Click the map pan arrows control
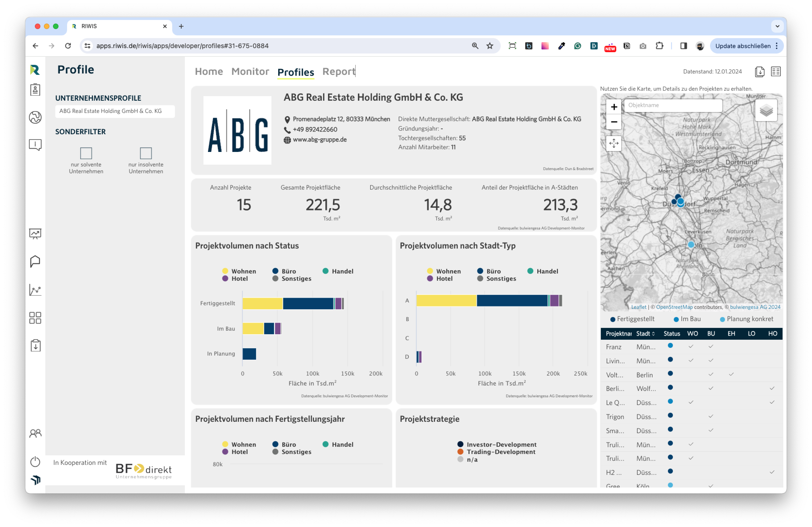The height and width of the screenshot is (527, 812). [614, 143]
